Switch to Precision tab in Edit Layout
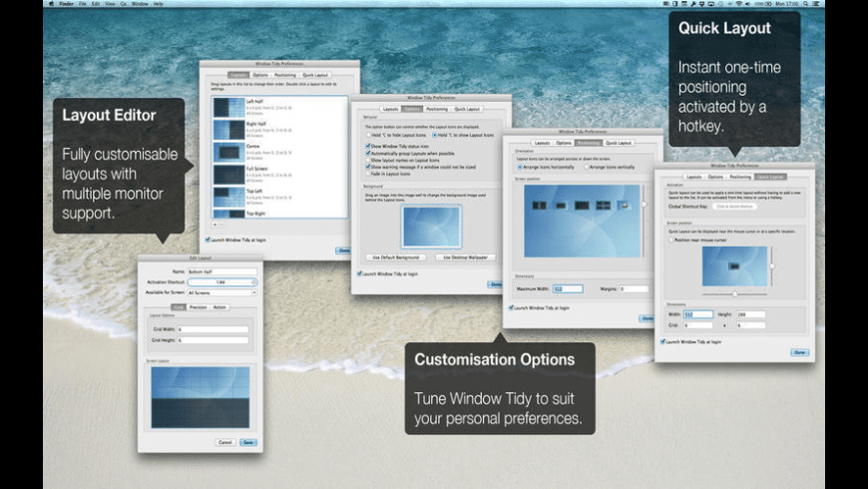 click(199, 307)
